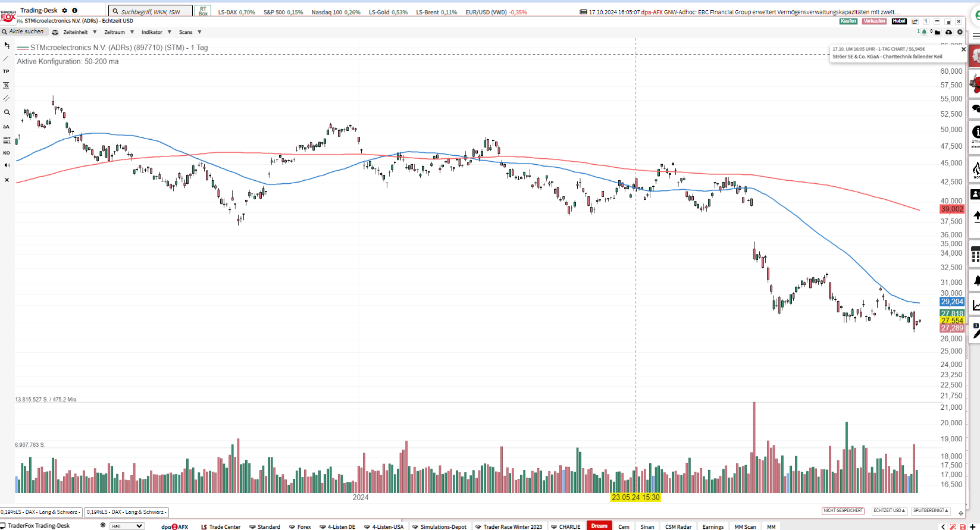Select the trend line drawing tool
This screenshot has height=530, width=980.
[x=7, y=58]
